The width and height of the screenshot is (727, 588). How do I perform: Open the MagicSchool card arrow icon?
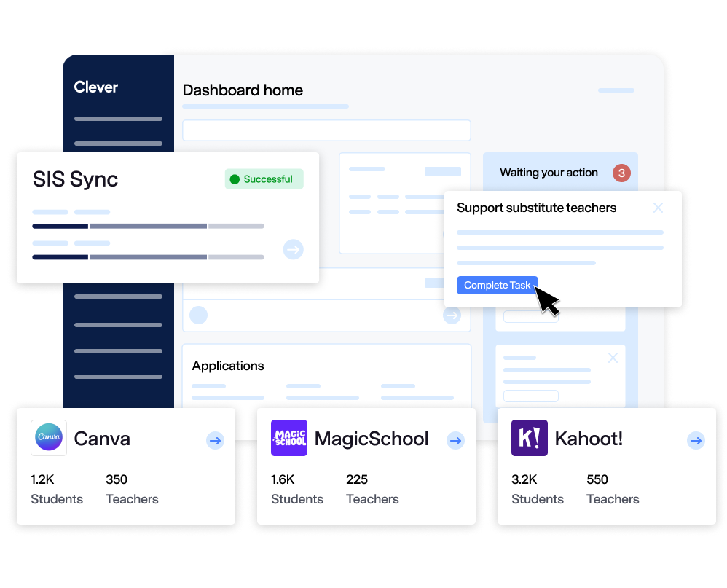455,440
